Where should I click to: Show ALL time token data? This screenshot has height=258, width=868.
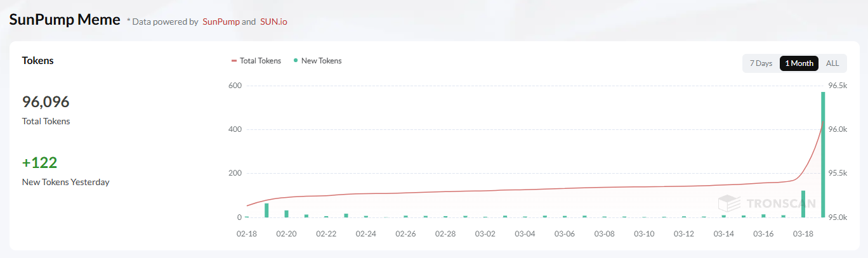(x=832, y=63)
